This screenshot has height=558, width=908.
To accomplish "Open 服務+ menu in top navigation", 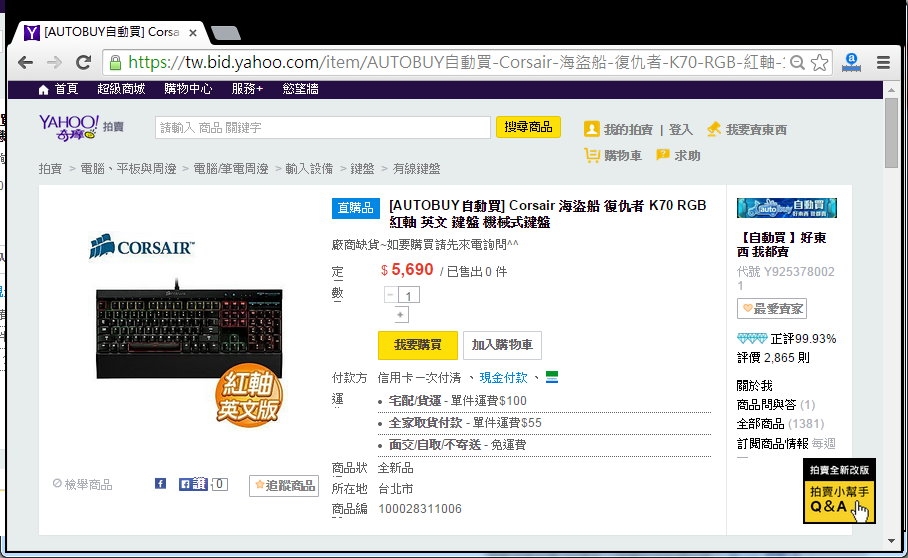I will click(247, 89).
